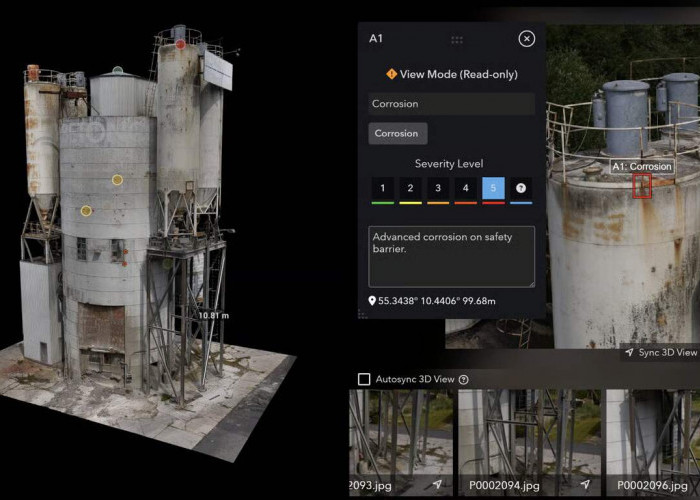The height and width of the screenshot is (500, 700).
Task: Close the A1 annotation panel
Action: tap(527, 39)
